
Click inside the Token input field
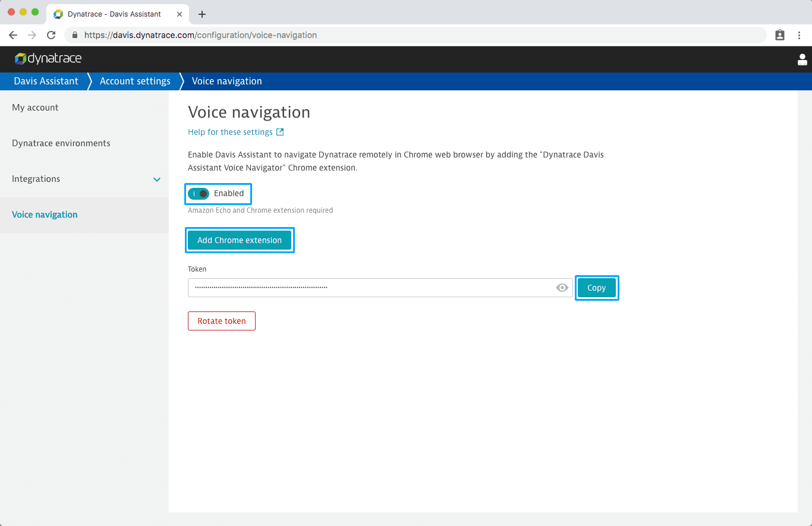[380, 288]
